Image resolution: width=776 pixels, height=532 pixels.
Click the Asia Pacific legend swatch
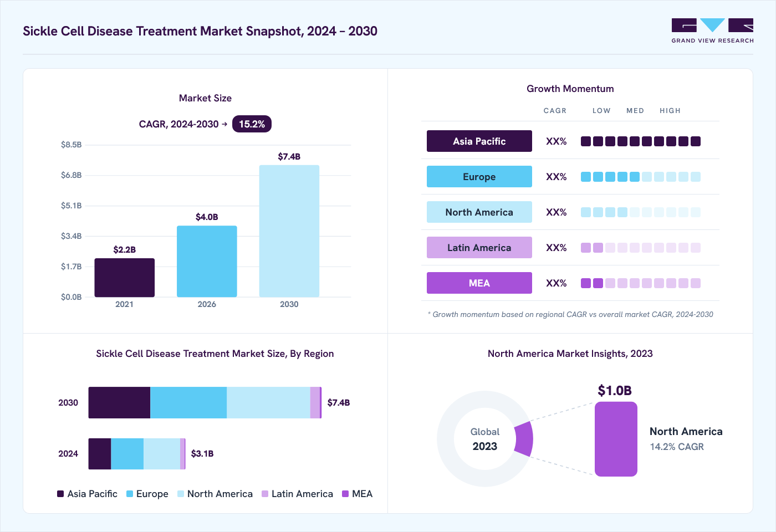point(60,494)
